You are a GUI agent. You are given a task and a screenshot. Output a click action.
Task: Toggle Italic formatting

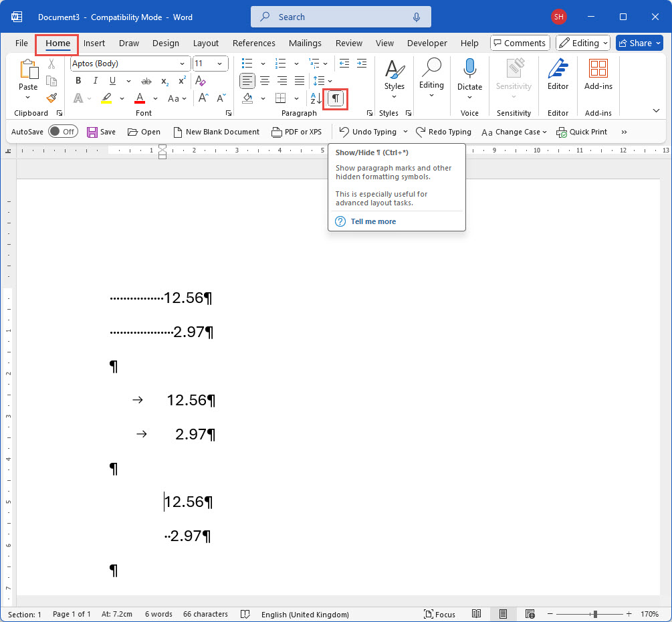(95, 81)
